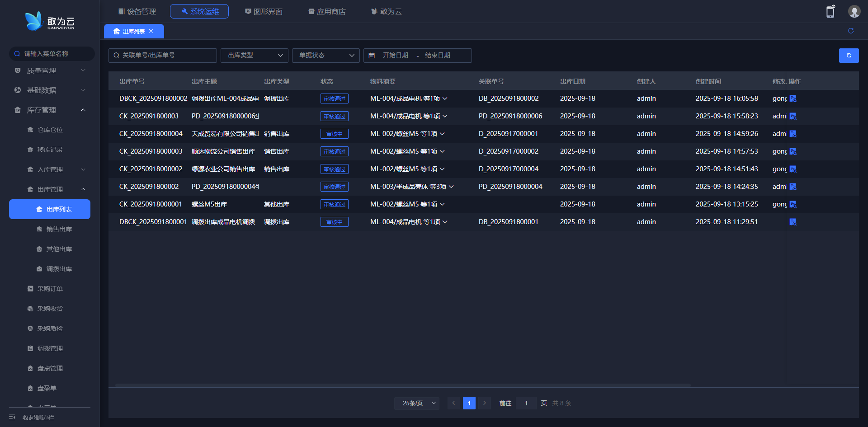Screen dimensions: 868x427
Task: Close the 出库列表 tab
Action: [x=151, y=31]
